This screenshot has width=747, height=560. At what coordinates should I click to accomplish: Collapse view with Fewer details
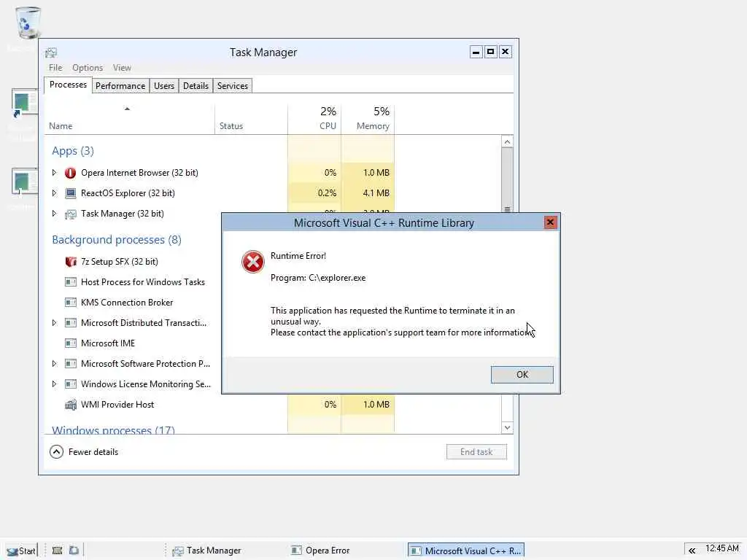point(84,452)
